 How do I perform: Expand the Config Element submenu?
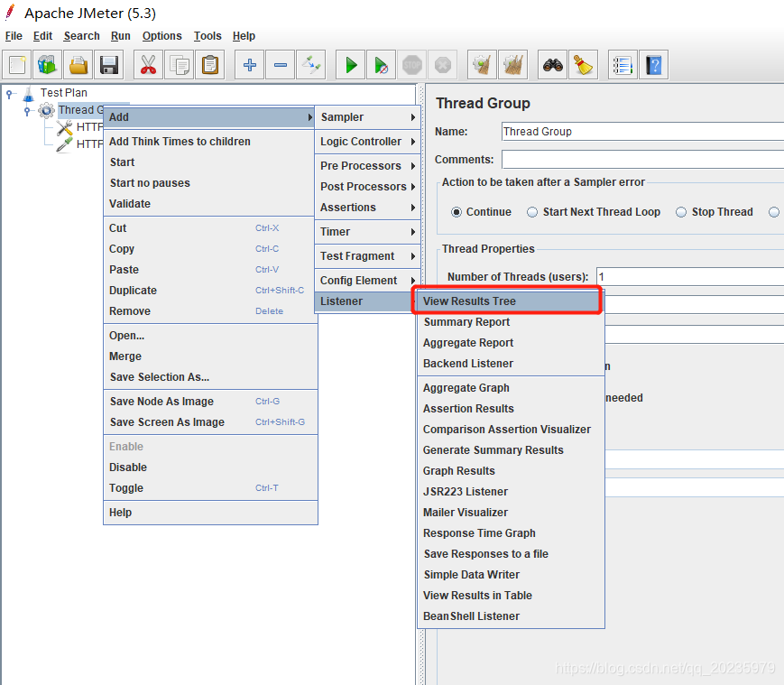[367, 281]
